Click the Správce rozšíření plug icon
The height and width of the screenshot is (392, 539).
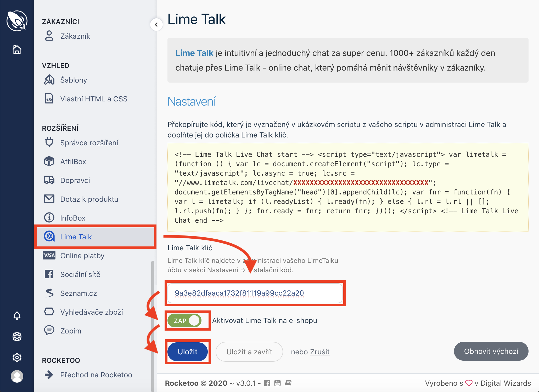click(x=49, y=142)
